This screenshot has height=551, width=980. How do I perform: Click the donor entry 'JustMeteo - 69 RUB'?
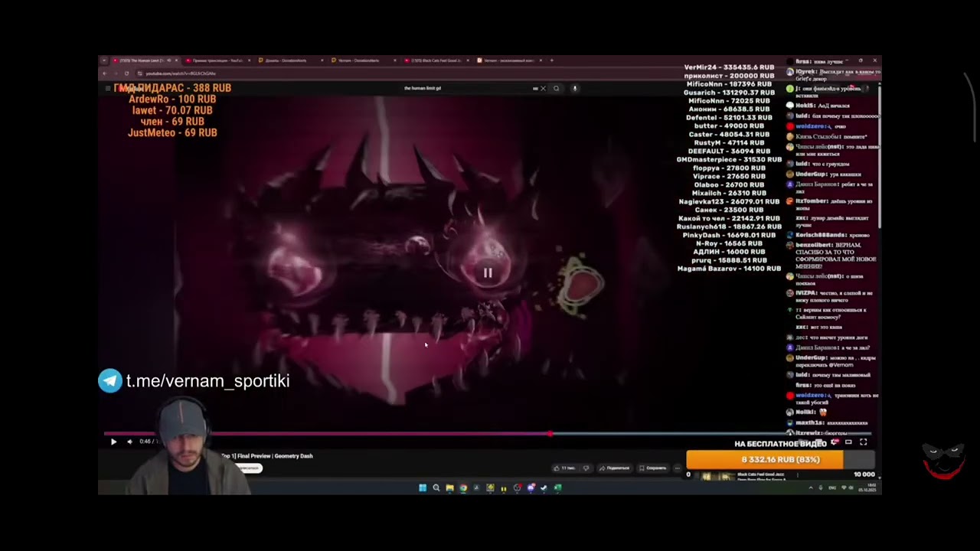tap(172, 132)
